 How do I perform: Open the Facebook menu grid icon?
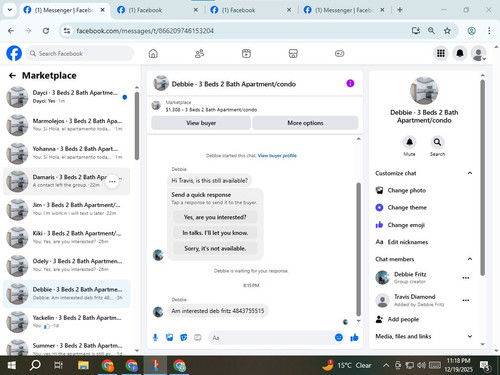point(441,53)
